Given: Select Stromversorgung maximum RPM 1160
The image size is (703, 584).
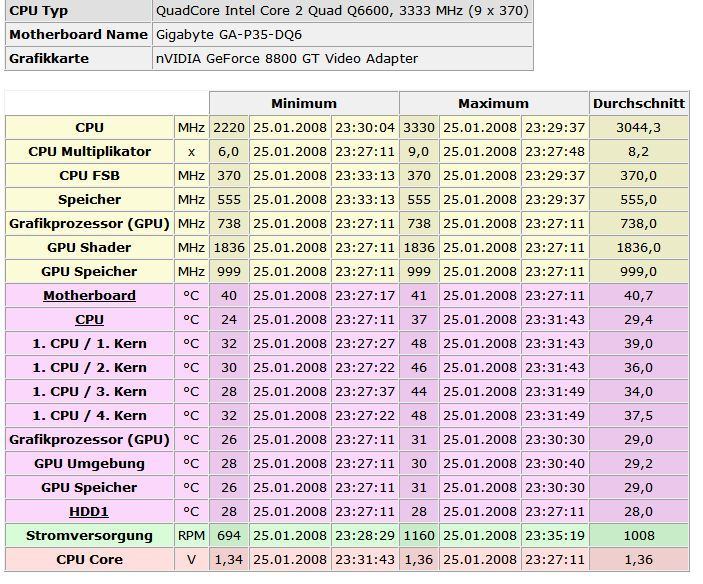Looking at the screenshot, I should (419, 536).
